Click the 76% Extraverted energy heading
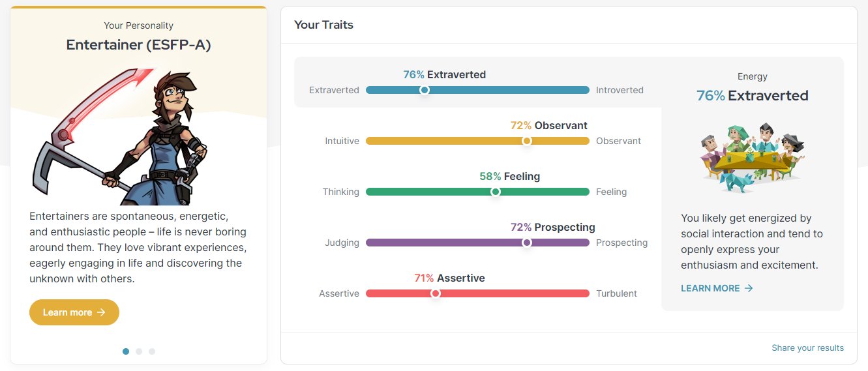Image resolution: width=868 pixels, height=371 pixels. point(752,96)
